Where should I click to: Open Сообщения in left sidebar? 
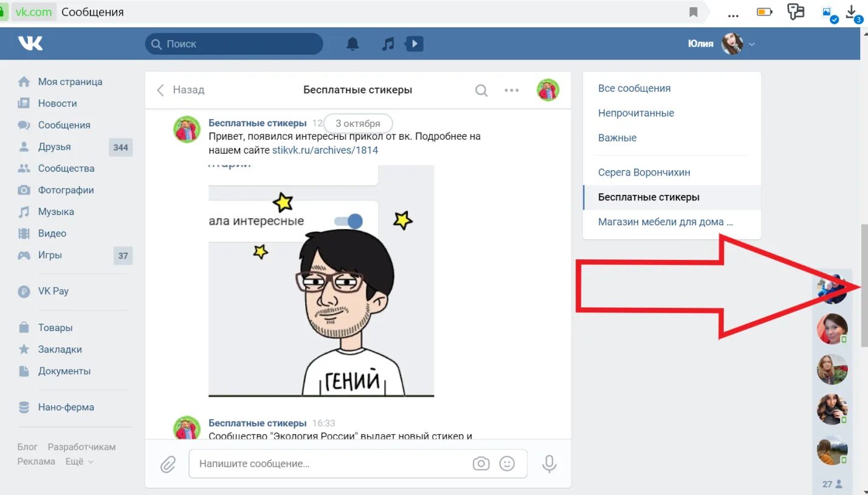pyautogui.click(x=64, y=125)
